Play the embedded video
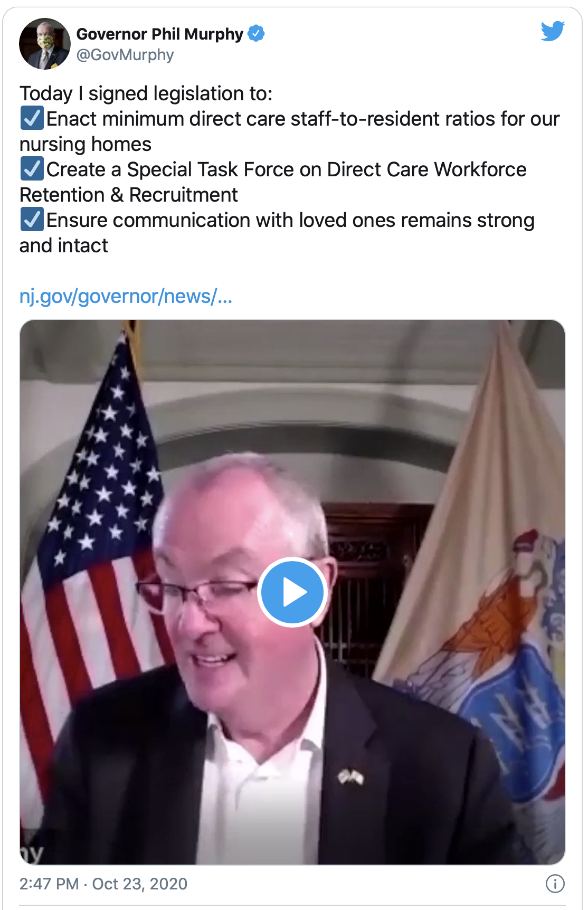This screenshot has width=588, height=910. coord(292,592)
